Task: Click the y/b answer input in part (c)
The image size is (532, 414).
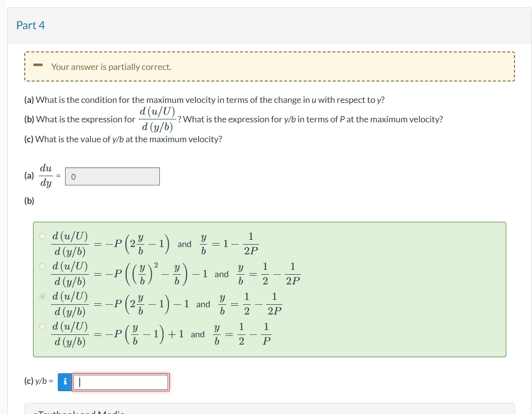Action: pyautogui.click(x=121, y=382)
